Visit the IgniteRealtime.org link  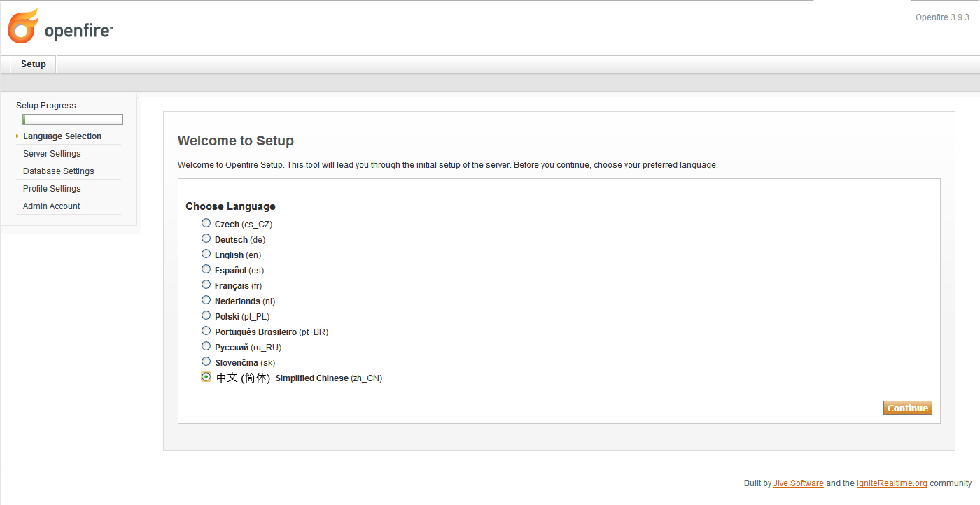tap(892, 483)
